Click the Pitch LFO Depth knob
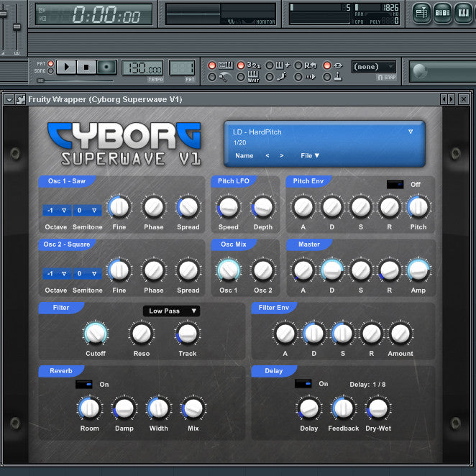 coord(263,207)
